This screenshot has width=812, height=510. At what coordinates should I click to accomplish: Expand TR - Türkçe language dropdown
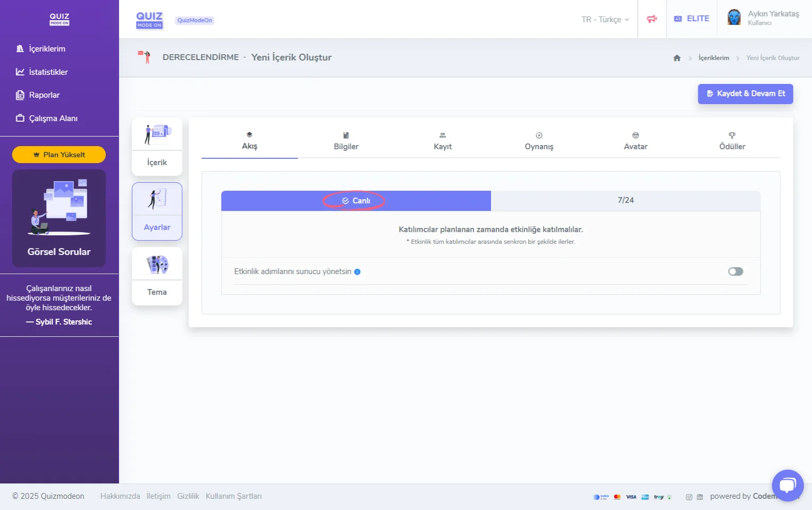[x=605, y=20]
